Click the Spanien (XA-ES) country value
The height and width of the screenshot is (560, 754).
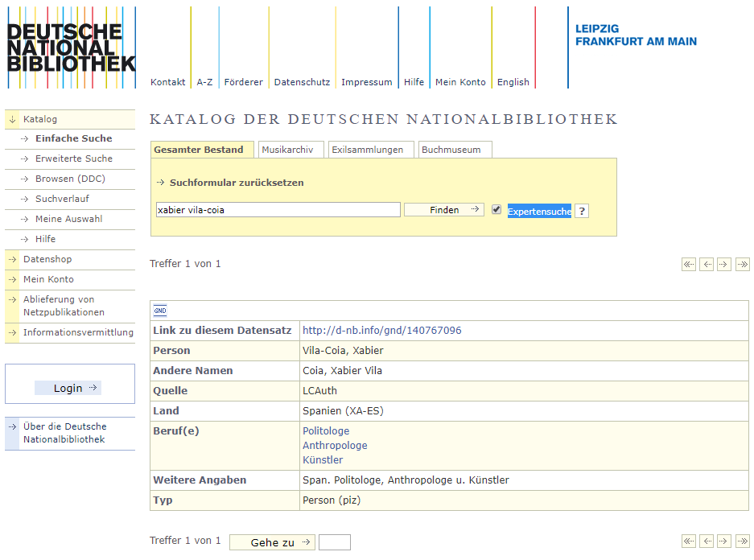pos(343,411)
